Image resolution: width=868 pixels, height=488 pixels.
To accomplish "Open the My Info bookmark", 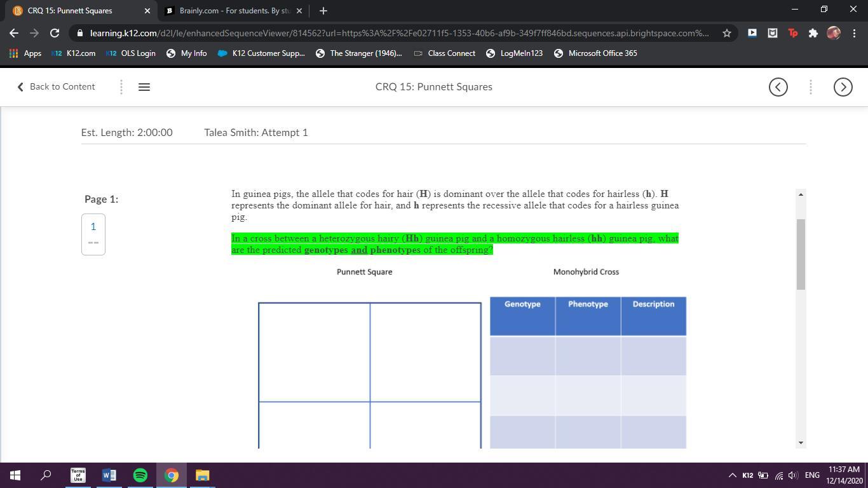I will [x=187, y=53].
